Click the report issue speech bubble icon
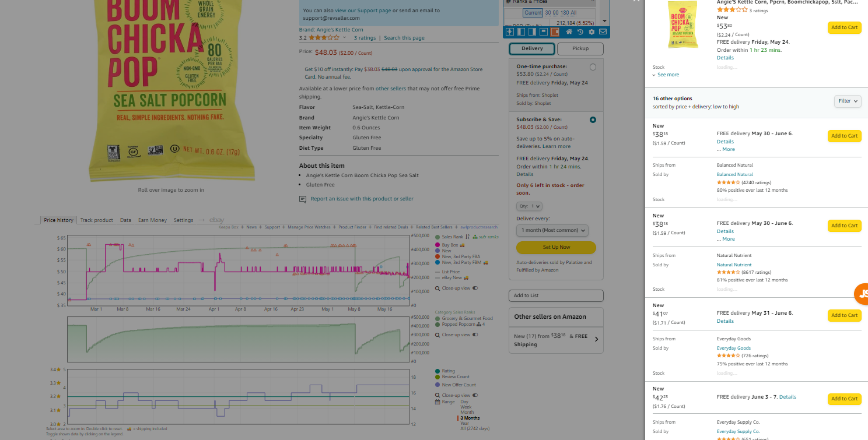The image size is (868, 440). click(x=303, y=199)
